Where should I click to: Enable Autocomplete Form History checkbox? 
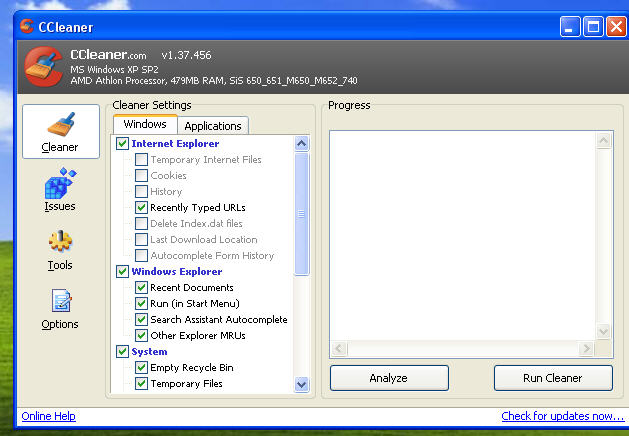click(141, 256)
